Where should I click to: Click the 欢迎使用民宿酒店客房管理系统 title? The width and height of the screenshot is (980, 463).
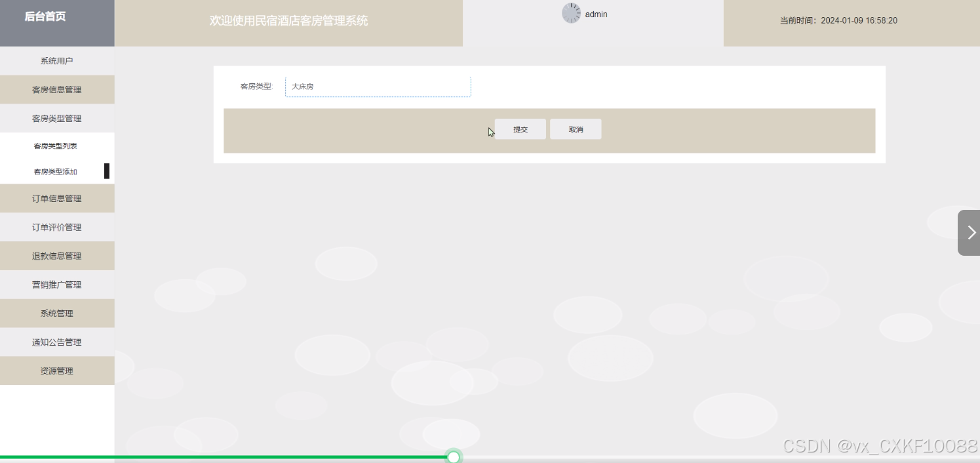[x=288, y=21]
